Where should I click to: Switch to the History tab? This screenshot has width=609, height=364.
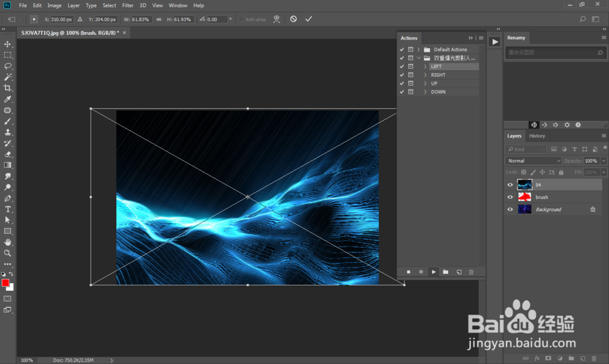coord(537,136)
